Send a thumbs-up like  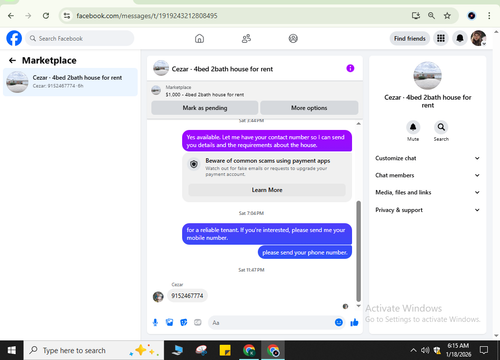tap(354, 322)
